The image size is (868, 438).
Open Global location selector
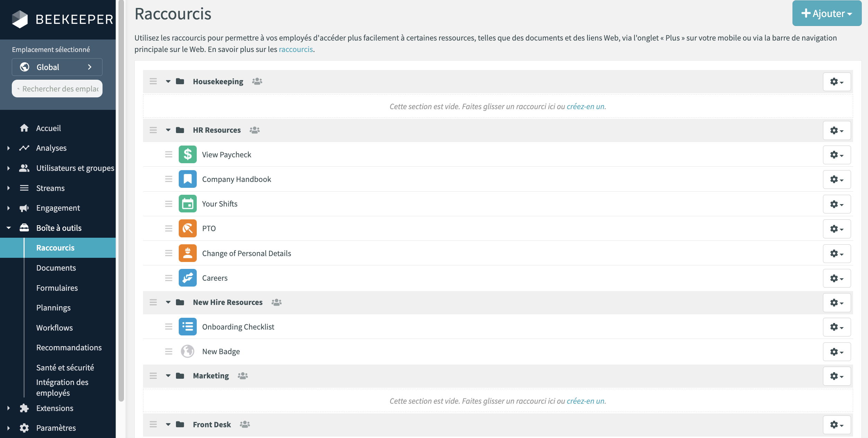57,67
